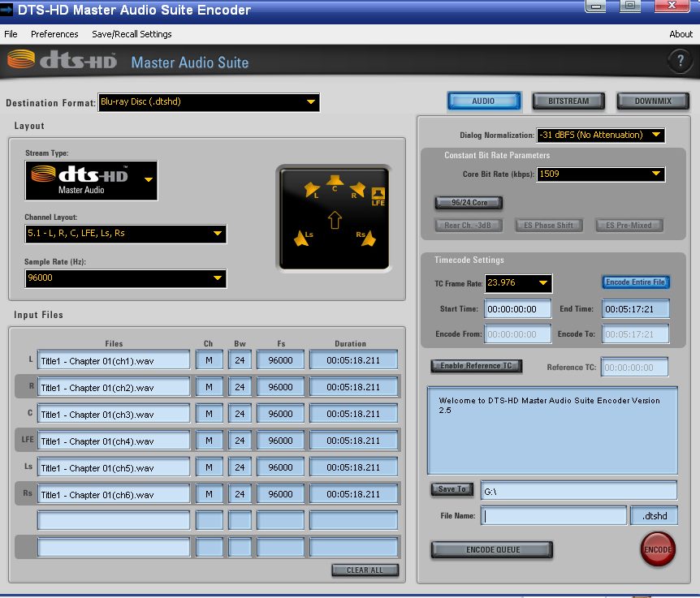Toggle Encode Entire File
The width and height of the screenshot is (700, 598).
[x=635, y=282]
